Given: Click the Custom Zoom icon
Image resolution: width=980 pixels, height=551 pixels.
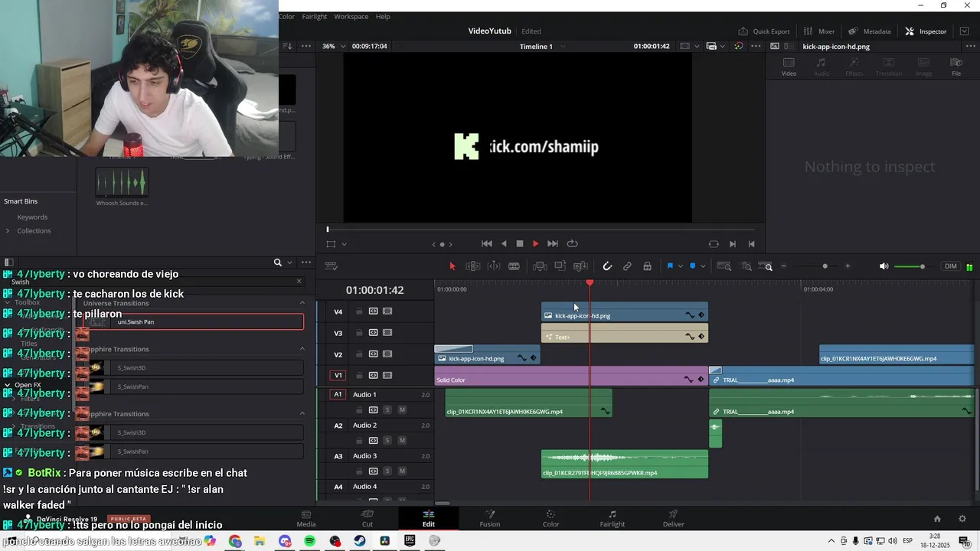Looking at the screenshot, I should [766, 266].
